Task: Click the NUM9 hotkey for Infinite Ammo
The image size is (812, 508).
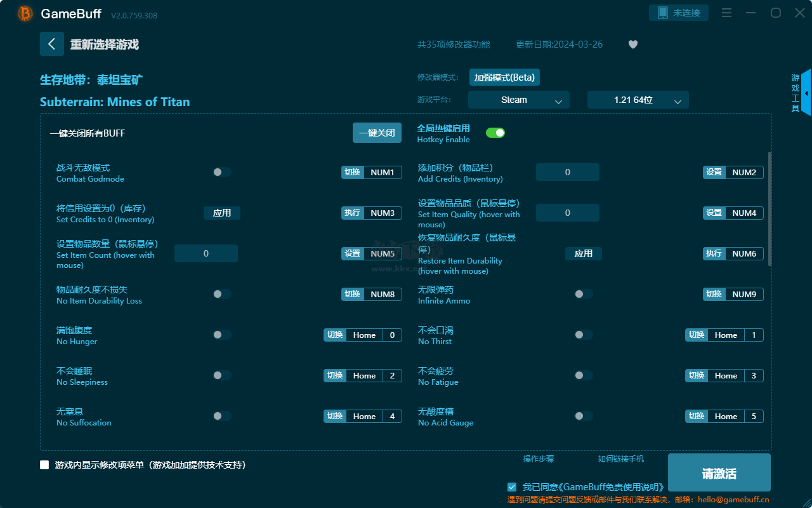Action: pyautogui.click(x=744, y=294)
